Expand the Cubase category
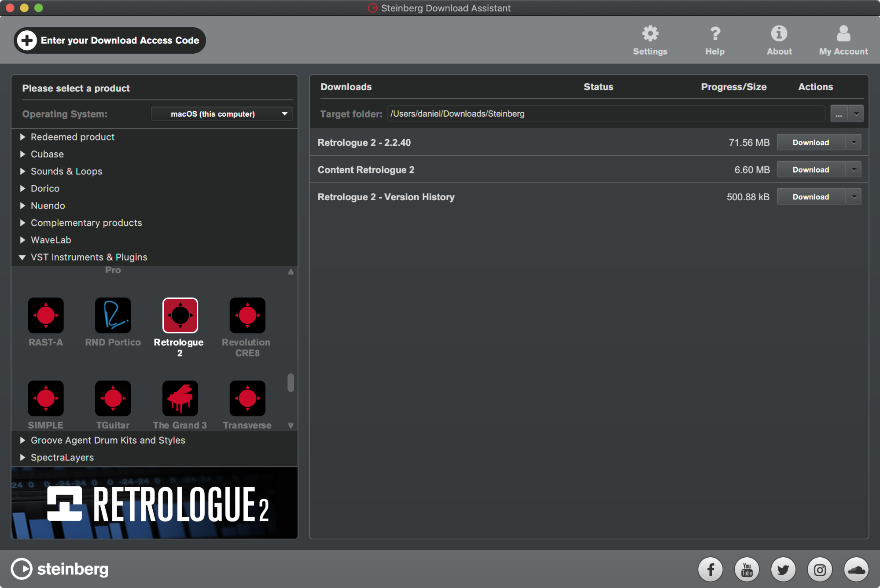 (22, 154)
